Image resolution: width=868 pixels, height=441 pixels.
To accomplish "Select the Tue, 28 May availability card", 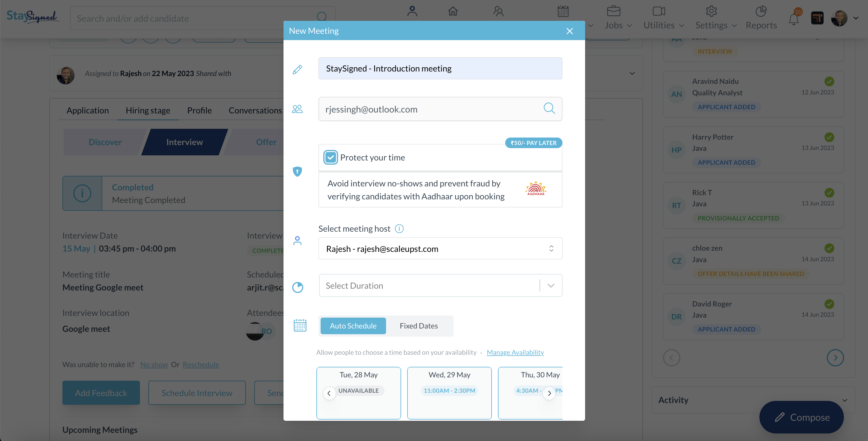I will tap(359, 393).
